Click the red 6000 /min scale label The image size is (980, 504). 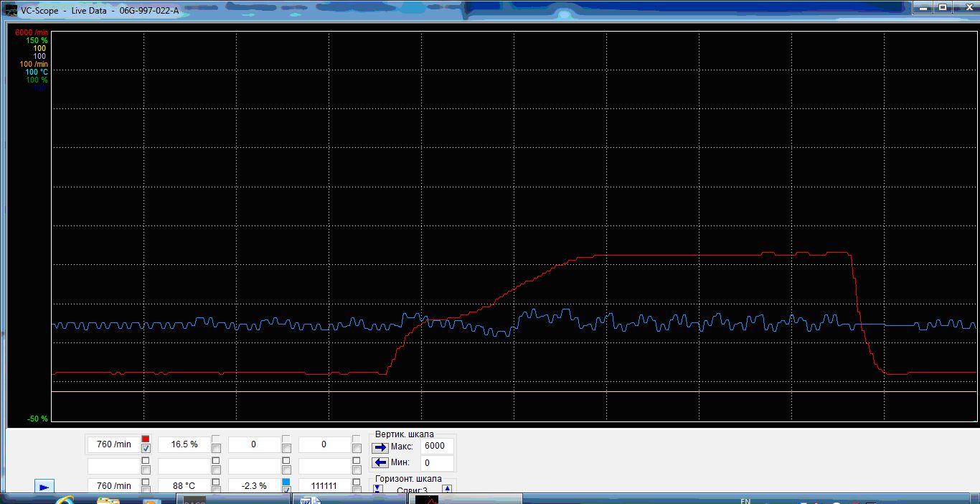[31, 33]
